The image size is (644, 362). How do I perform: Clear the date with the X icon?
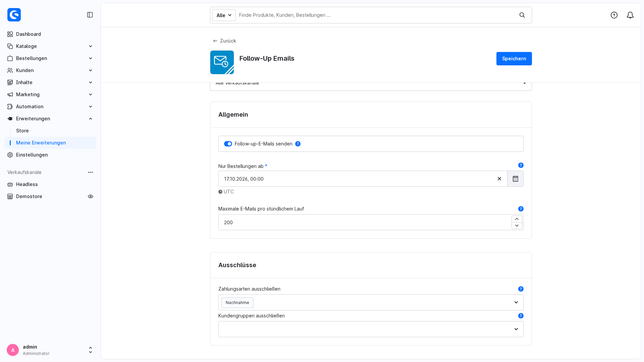point(499,179)
